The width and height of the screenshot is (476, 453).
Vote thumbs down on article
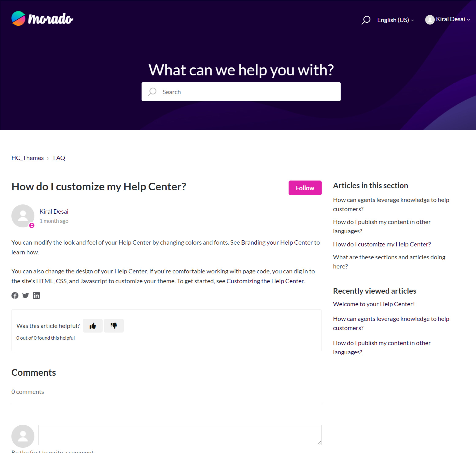pos(114,325)
